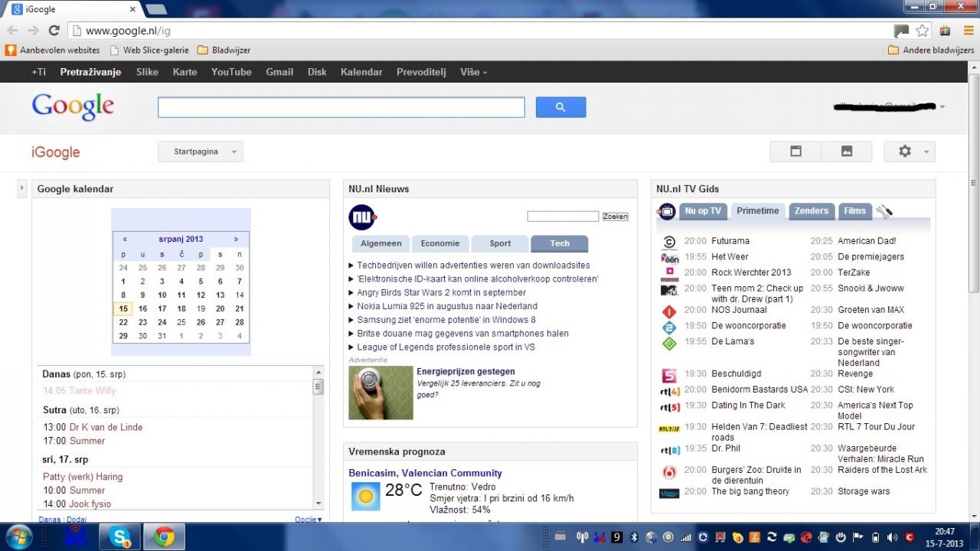Screen dimensions: 980x551
Task: Open the Više menu in Google bar
Action: [473, 72]
